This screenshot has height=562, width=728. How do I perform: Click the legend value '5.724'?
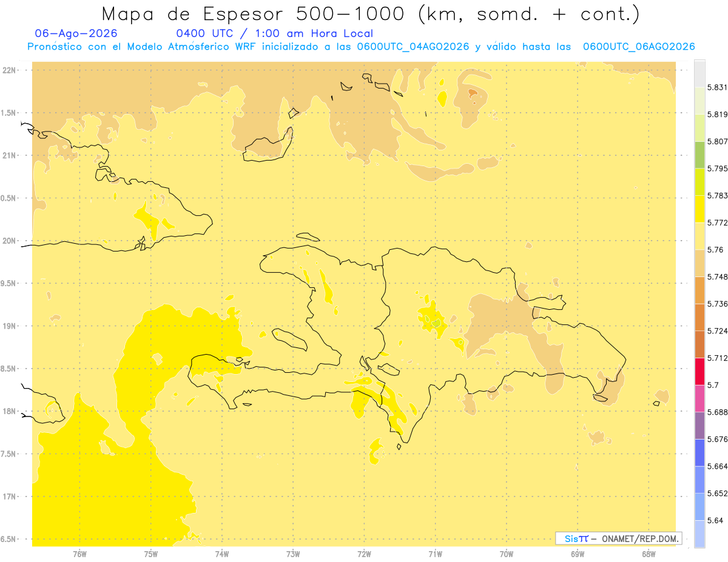point(717,330)
